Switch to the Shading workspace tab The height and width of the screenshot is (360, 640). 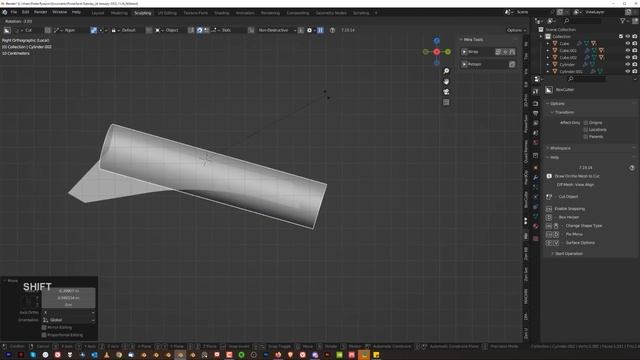click(x=222, y=13)
